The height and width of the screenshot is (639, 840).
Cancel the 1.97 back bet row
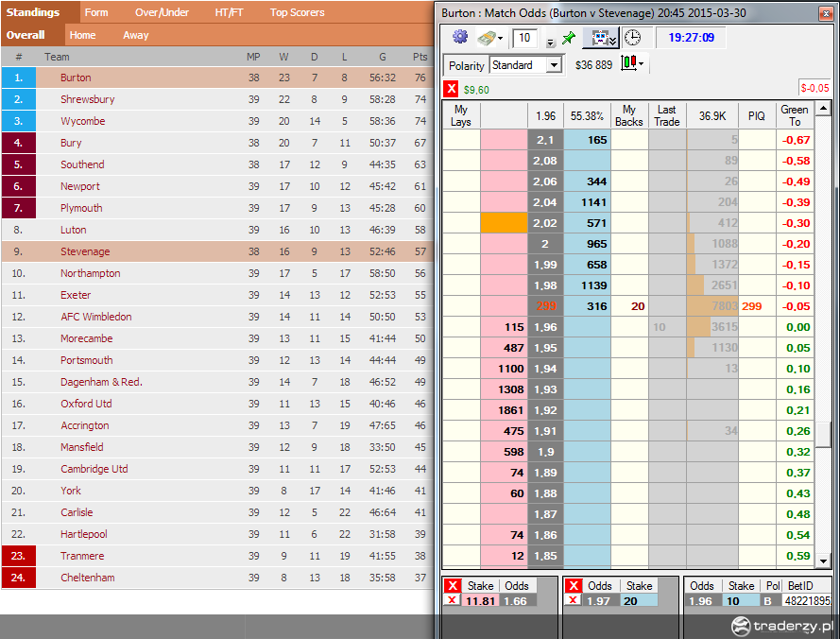[574, 600]
